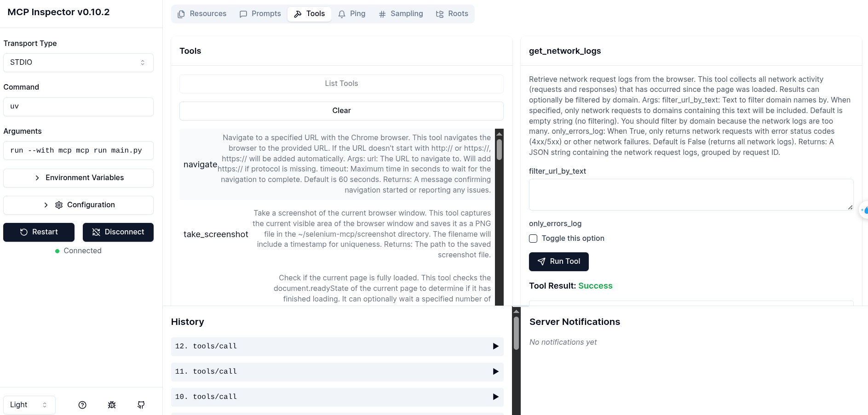Switch to the Roots tab
This screenshot has height=415, width=868.
coord(452,14)
